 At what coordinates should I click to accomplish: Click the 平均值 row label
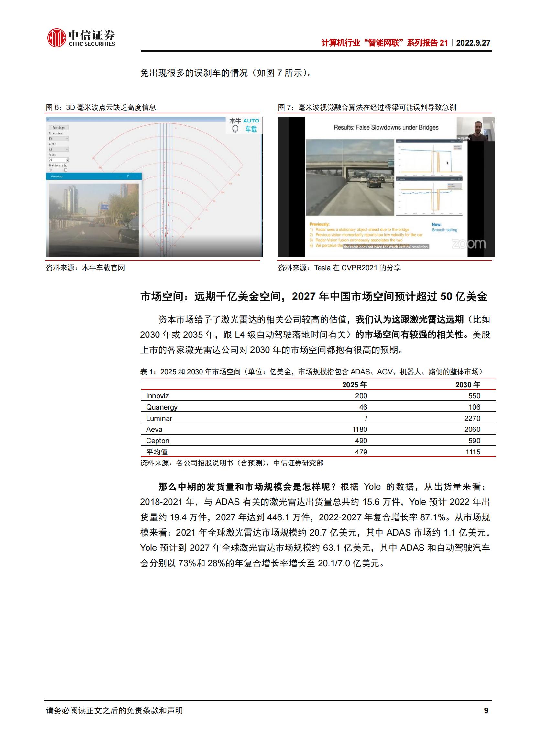(x=157, y=452)
